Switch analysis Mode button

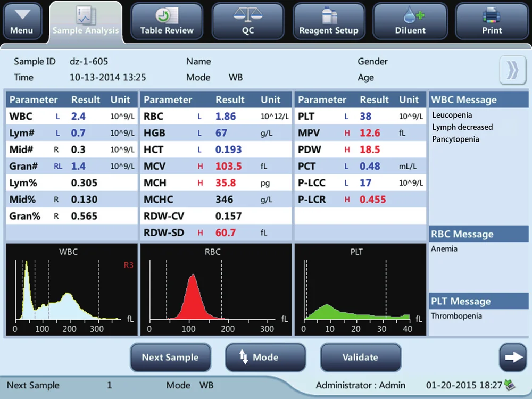point(265,358)
